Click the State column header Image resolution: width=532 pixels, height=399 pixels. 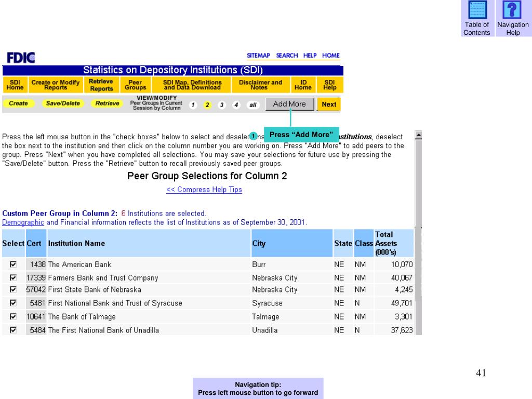coord(343,243)
